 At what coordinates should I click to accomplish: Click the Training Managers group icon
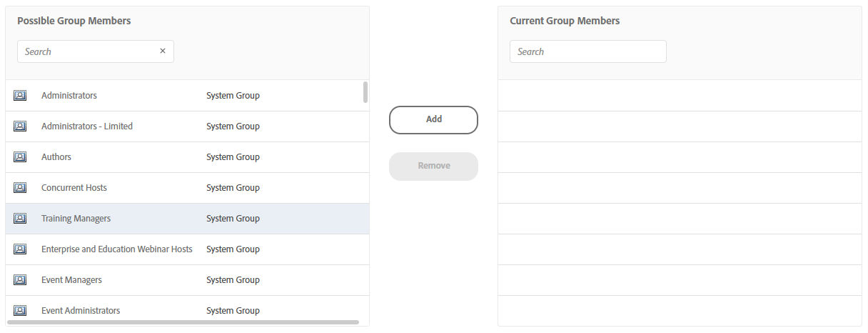point(20,219)
